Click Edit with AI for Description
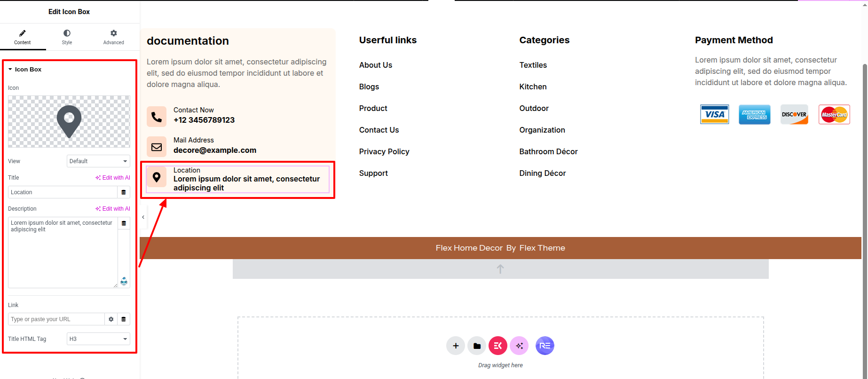The height and width of the screenshot is (379, 868). pyautogui.click(x=113, y=209)
